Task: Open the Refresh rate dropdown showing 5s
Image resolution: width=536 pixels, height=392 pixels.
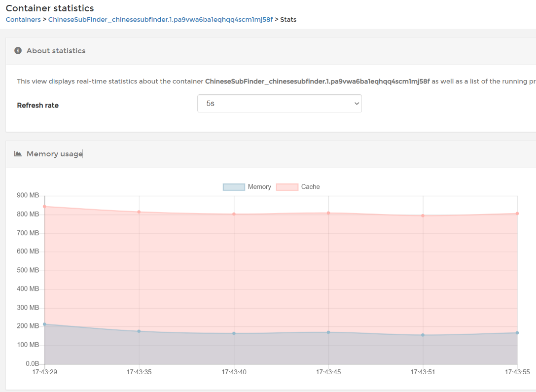Action: pyautogui.click(x=279, y=103)
